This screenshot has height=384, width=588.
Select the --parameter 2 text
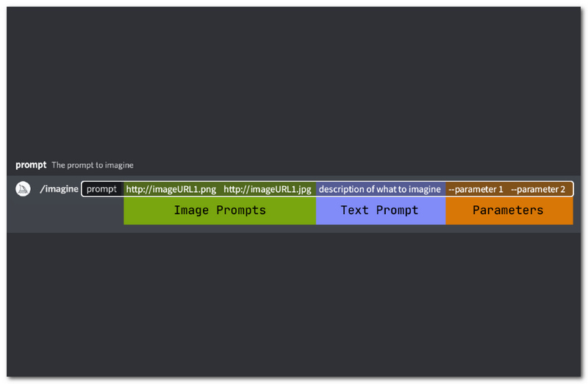coord(538,189)
